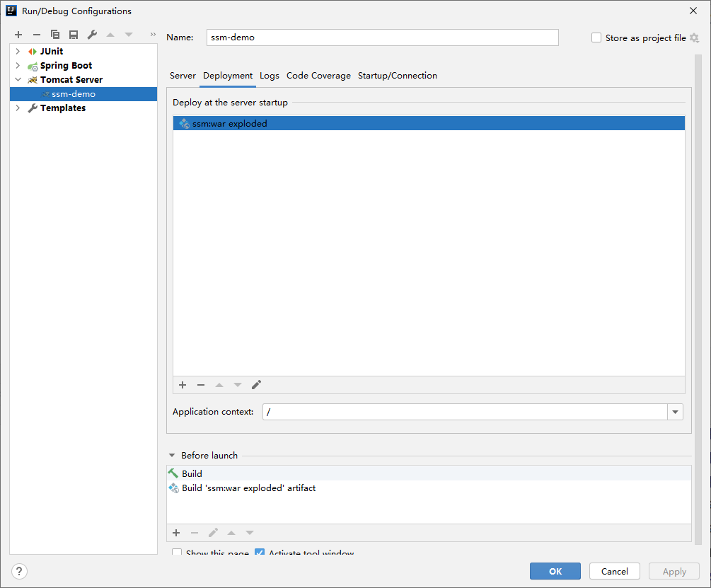Open help with question mark button
The width and height of the screenshot is (711, 588).
tap(19, 571)
